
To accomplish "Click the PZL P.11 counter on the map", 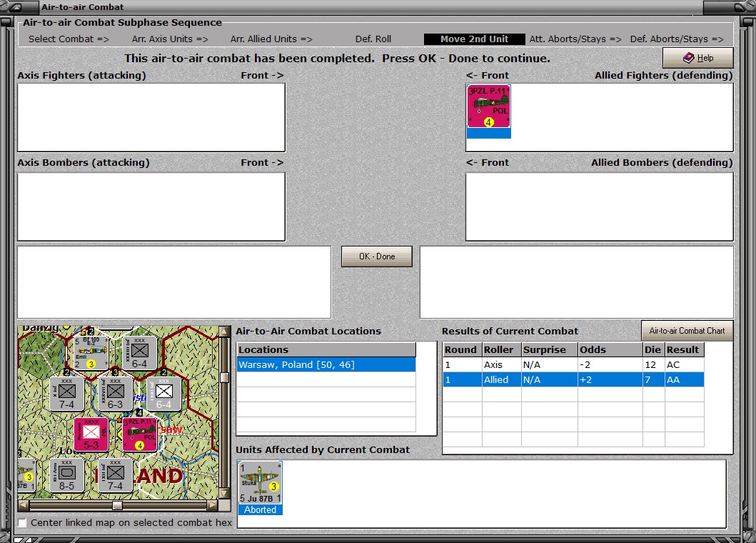I will (140, 434).
